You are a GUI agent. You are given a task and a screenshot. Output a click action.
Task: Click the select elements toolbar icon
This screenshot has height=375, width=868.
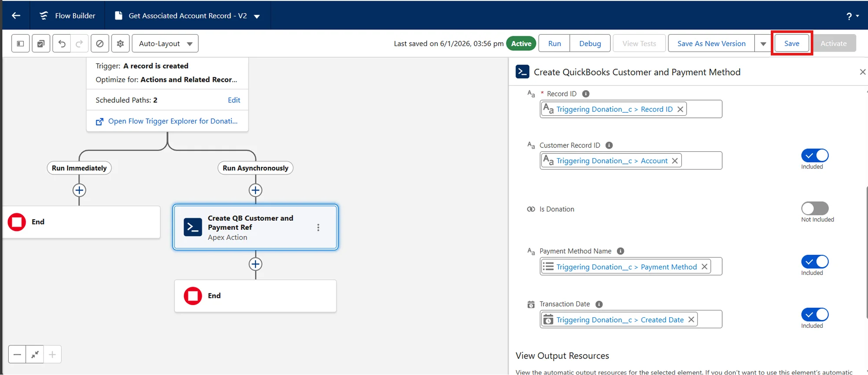click(41, 43)
